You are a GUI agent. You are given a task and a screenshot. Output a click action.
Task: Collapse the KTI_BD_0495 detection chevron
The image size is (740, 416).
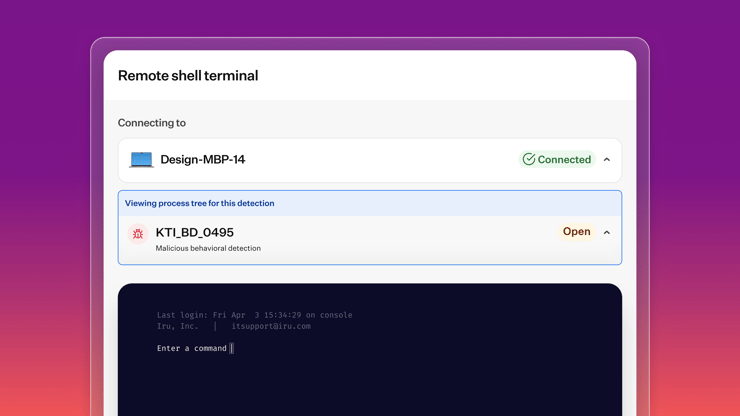pos(607,232)
